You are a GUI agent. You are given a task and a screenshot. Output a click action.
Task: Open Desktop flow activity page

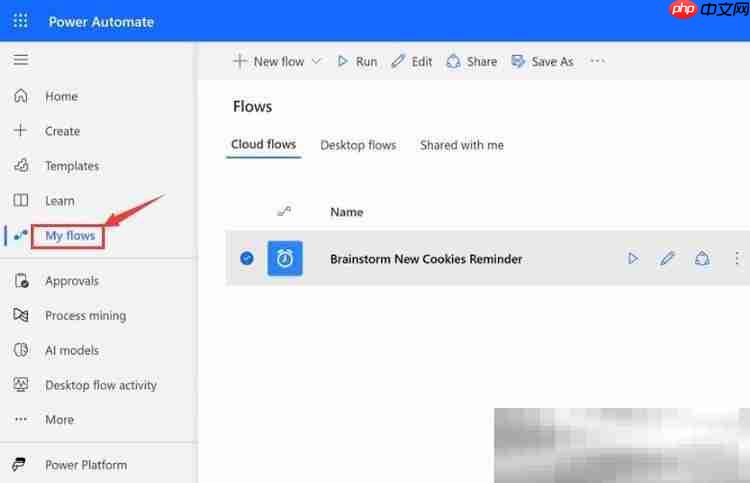click(101, 385)
